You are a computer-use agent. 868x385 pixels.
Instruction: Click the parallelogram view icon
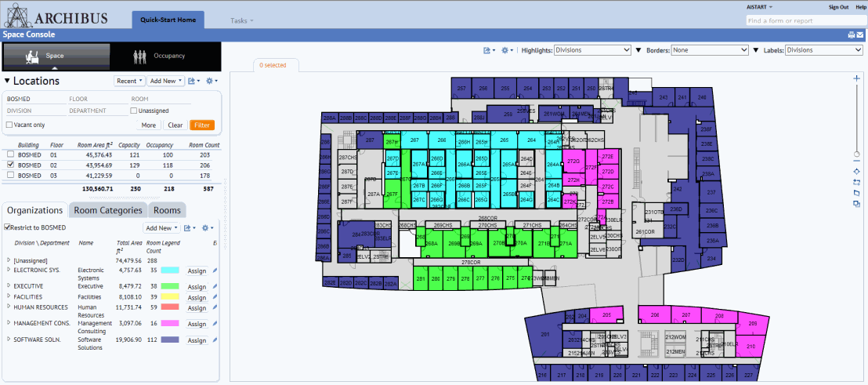pyautogui.click(x=857, y=193)
